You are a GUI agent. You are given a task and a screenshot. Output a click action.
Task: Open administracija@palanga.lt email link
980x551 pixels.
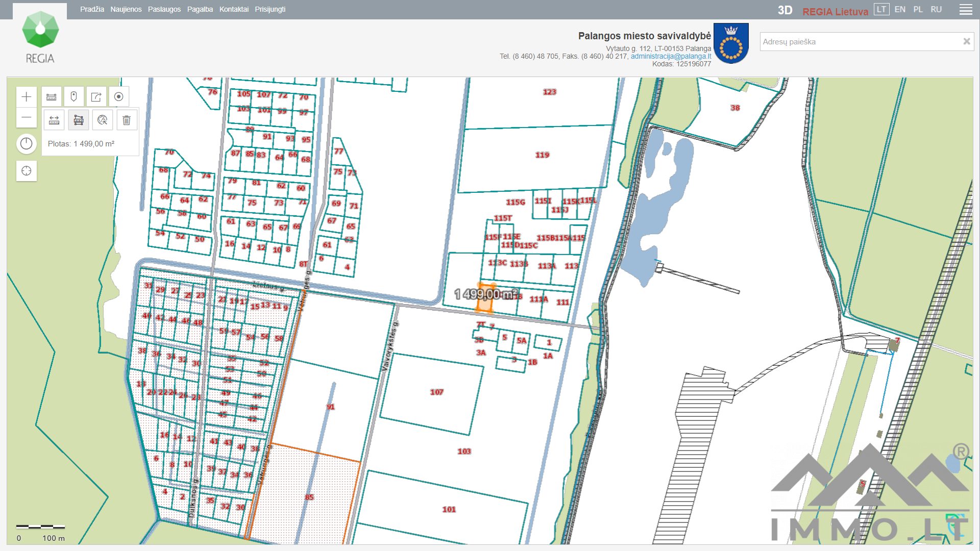coord(671,56)
